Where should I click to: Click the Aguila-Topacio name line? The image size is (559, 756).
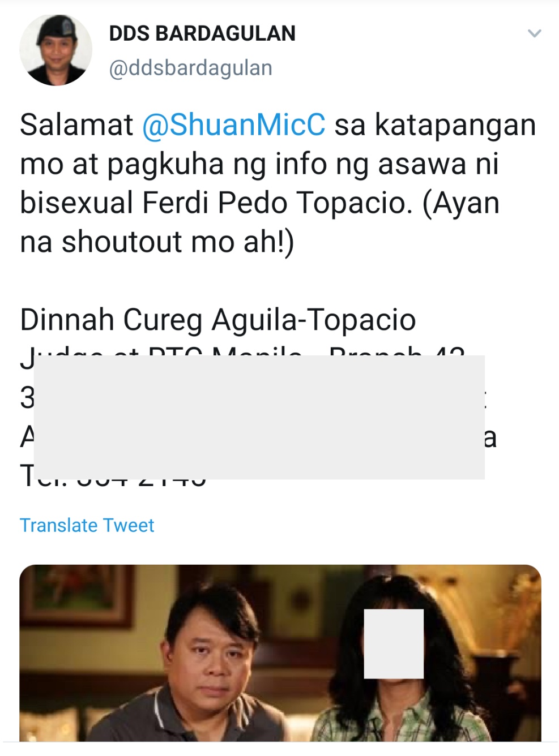[x=218, y=320]
